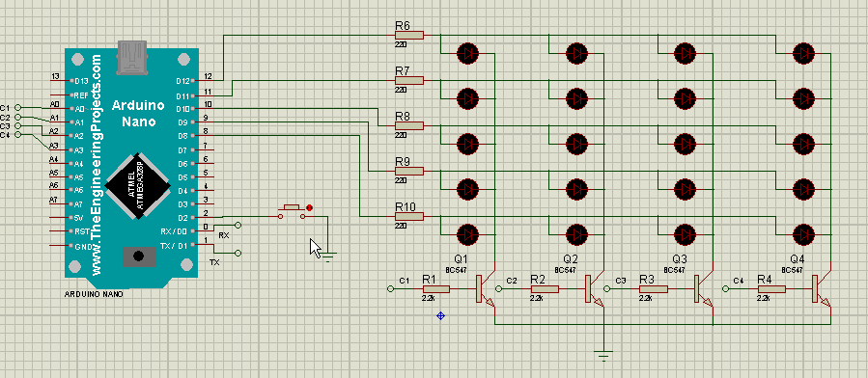Click the reset button on the Arduino board
Image resolution: width=868 pixels, height=378 pixels.
coord(138,256)
